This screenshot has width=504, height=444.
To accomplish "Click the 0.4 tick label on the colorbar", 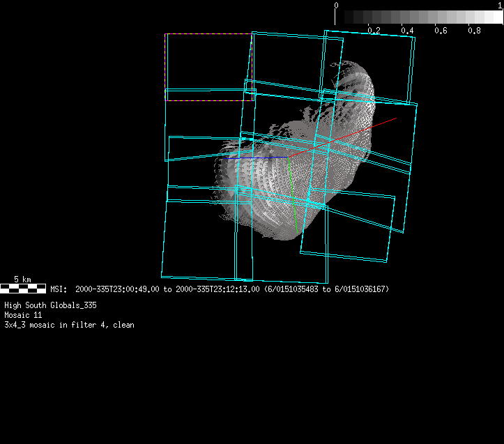I will (x=407, y=31).
